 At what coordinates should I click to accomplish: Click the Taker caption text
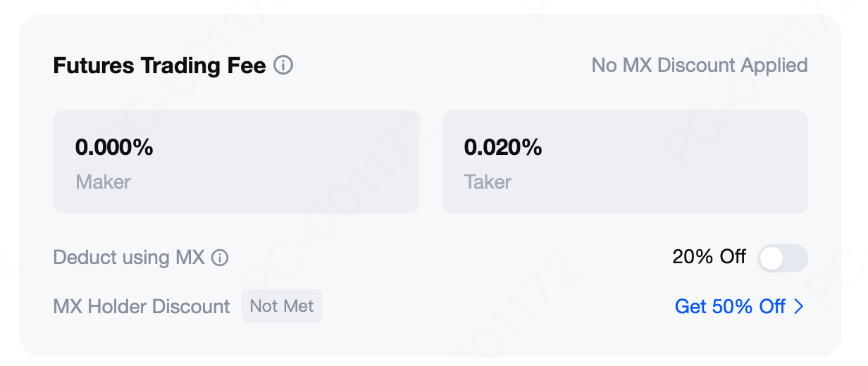(x=488, y=182)
